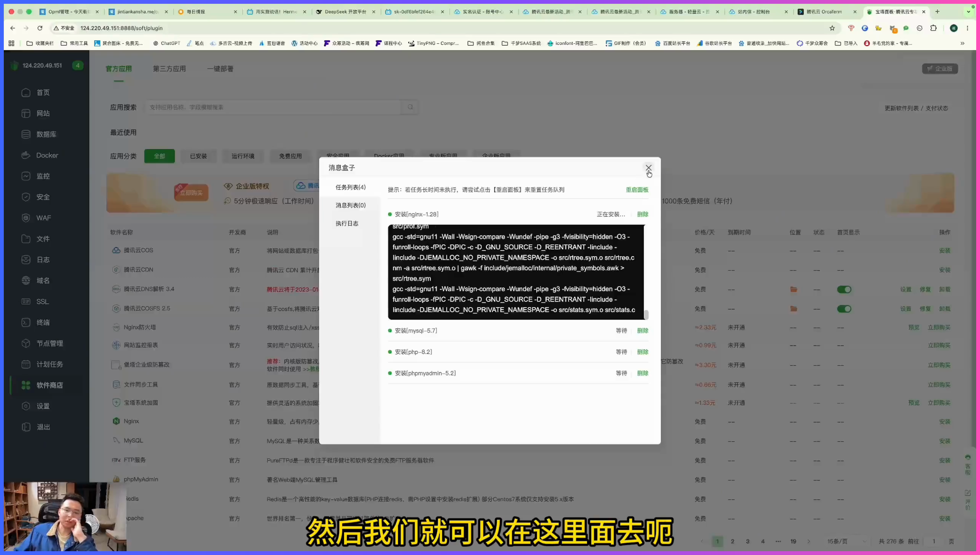Open the 日志 sidebar page
This screenshot has width=980, height=555.
tap(43, 260)
